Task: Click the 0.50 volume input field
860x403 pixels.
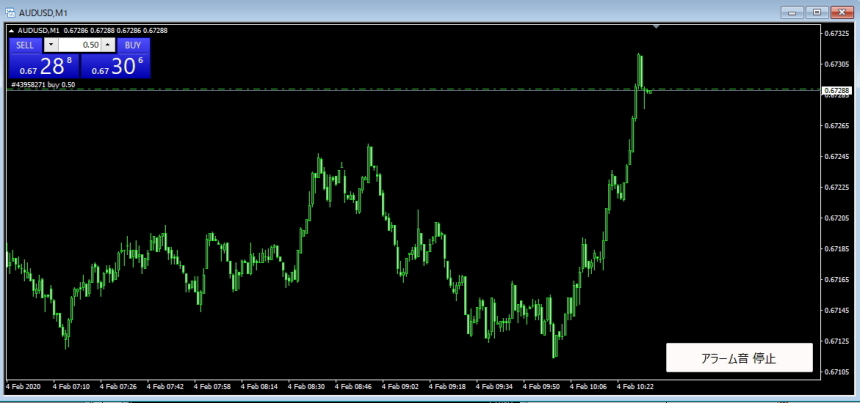Action: (x=80, y=46)
